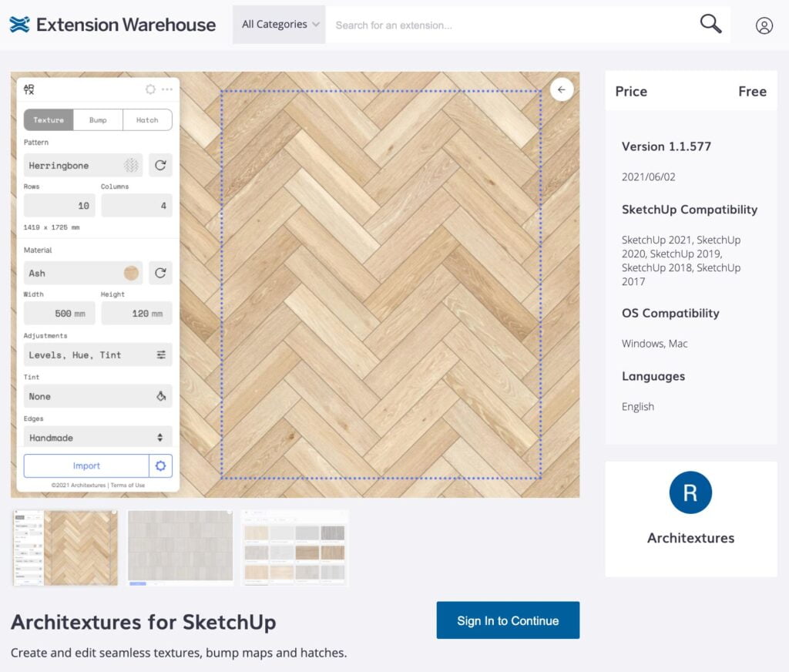
Task: Click the Extension Warehouse logo icon
Action: (x=19, y=24)
